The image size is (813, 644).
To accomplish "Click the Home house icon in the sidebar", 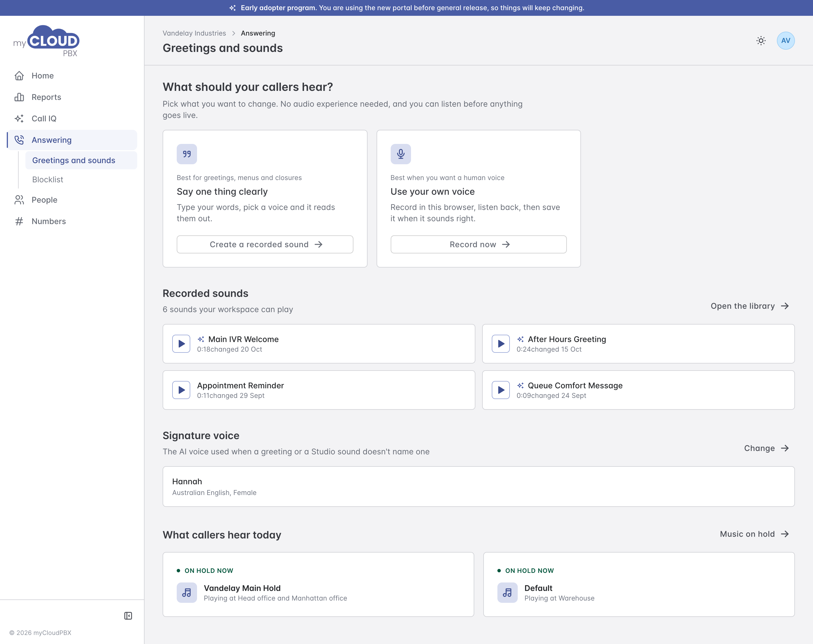I will 19,76.
